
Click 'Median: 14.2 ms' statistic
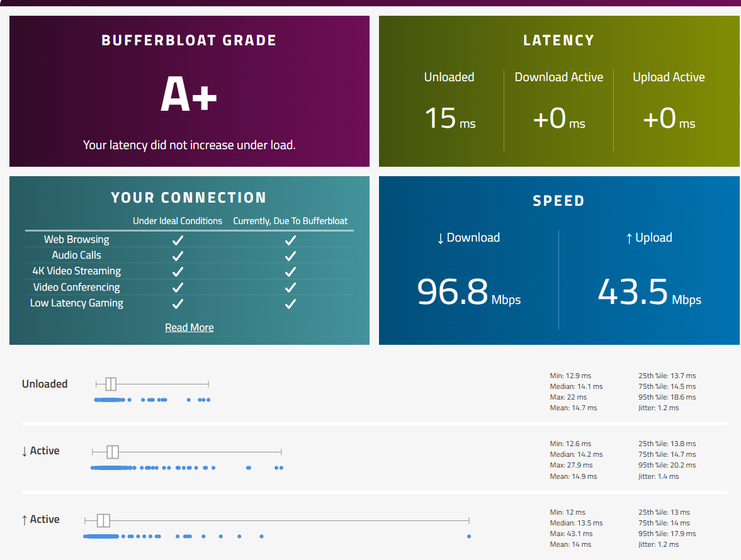click(576, 454)
